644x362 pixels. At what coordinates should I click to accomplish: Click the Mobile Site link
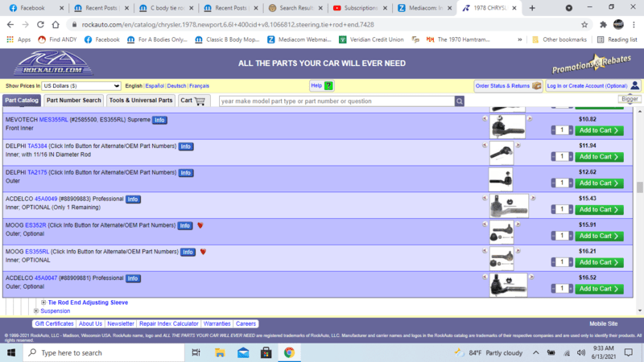pyautogui.click(x=603, y=323)
